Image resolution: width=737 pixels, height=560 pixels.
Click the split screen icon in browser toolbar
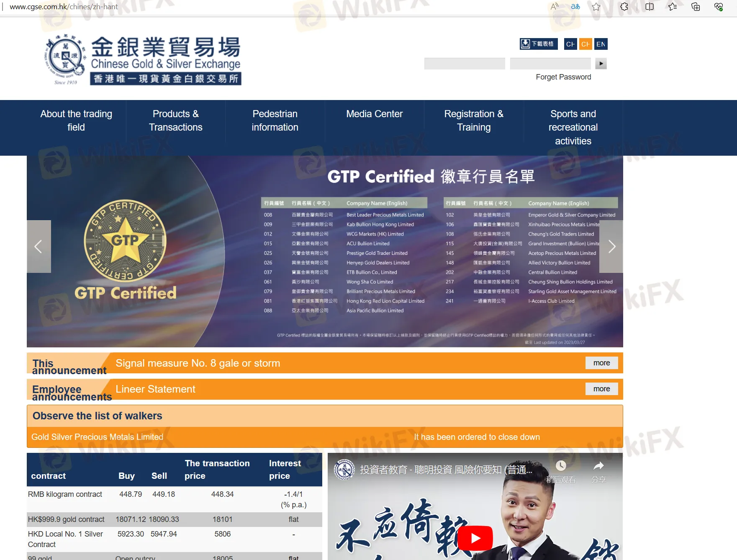click(x=649, y=7)
